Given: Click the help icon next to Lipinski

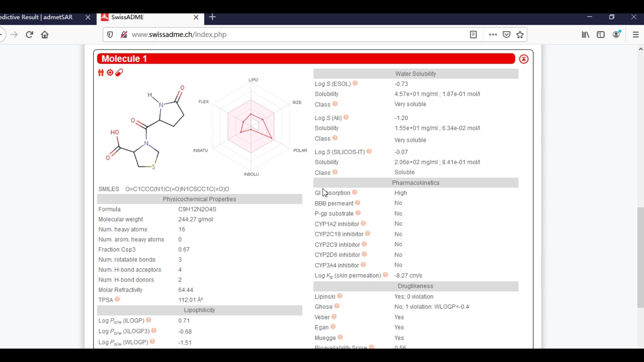Looking at the screenshot, I should pyautogui.click(x=340, y=296).
